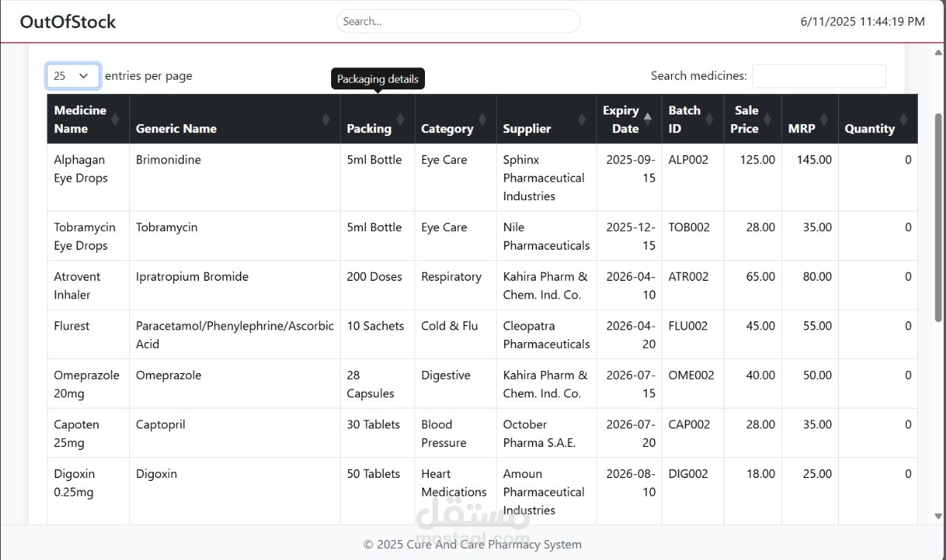Select the Tobramycin Eye Drops name cell

(88, 236)
